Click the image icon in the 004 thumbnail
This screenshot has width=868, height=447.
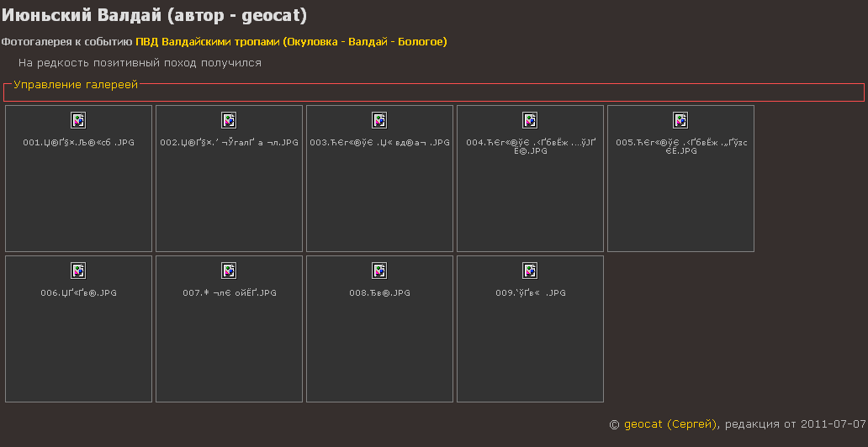(530, 120)
